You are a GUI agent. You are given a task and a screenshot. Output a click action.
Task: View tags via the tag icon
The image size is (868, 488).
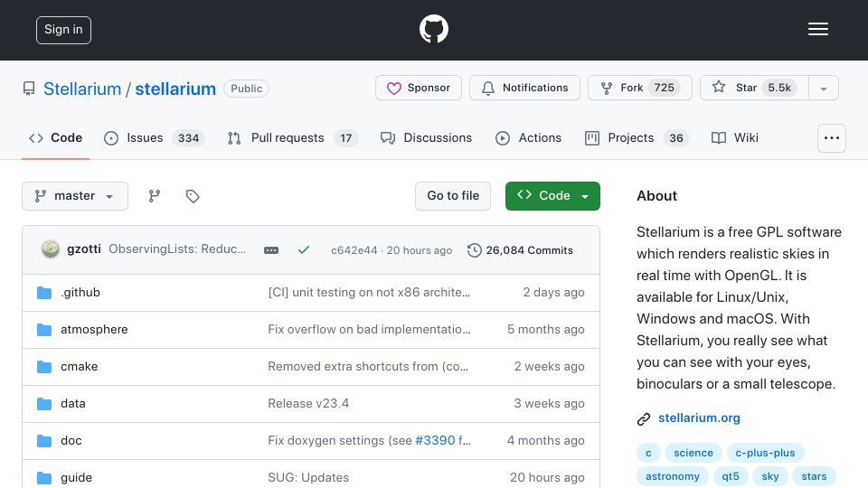tap(193, 196)
